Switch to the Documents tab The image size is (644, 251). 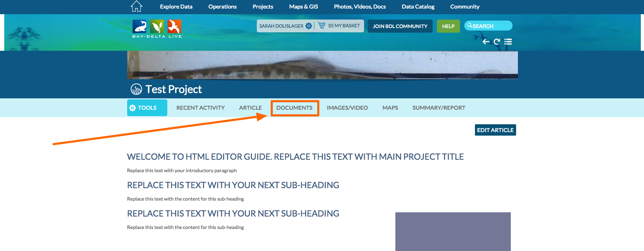294,108
